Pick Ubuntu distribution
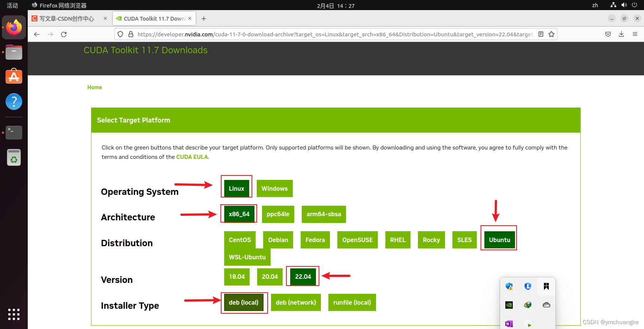Viewport: 644px width, 329px height. [x=500, y=240]
